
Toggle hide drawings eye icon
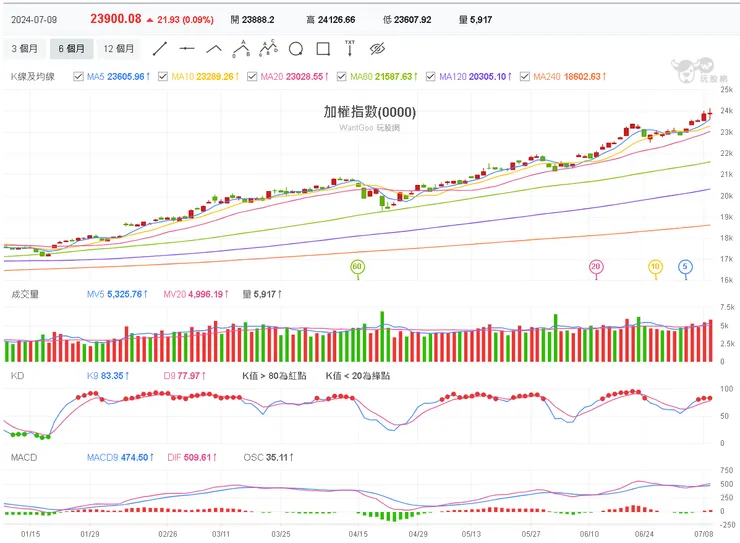point(377,49)
